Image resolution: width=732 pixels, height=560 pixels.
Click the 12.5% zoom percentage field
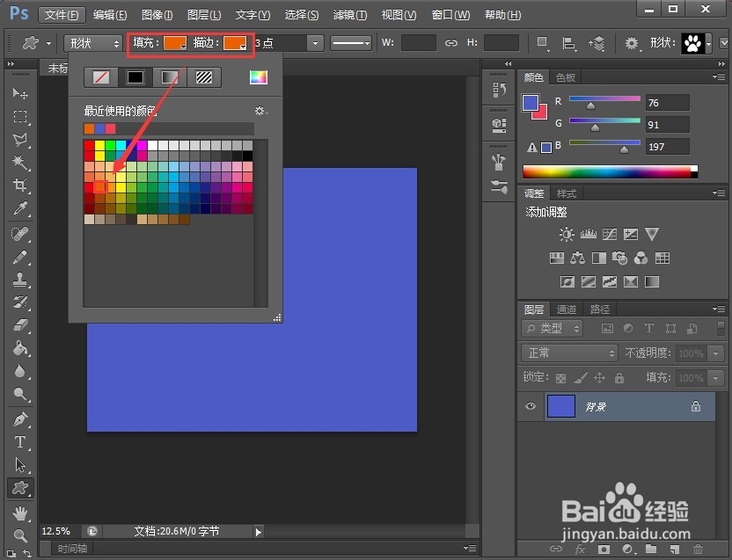[57, 531]
